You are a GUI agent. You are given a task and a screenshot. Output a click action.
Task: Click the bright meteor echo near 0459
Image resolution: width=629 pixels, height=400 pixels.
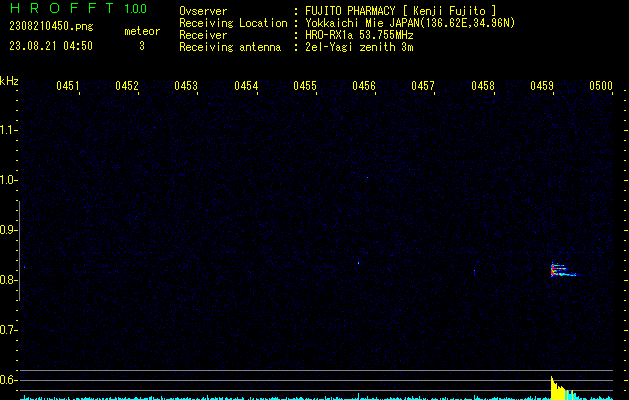(x=563, y=270)
